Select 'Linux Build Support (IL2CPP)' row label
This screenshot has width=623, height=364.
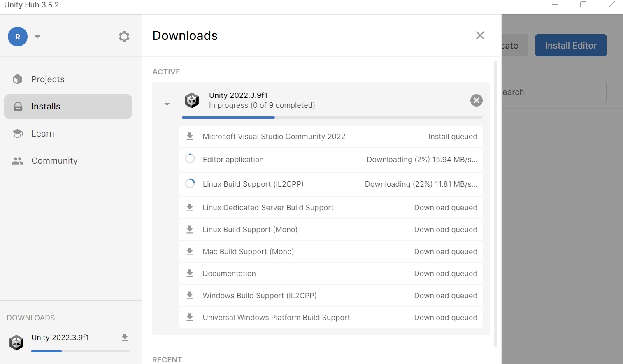coord(253,184)
